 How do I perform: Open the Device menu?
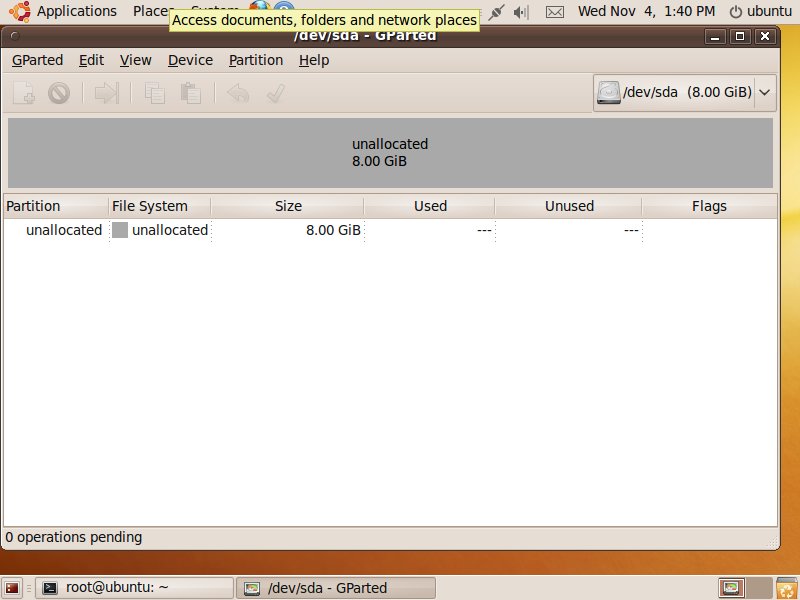click(x=190, y=60)
